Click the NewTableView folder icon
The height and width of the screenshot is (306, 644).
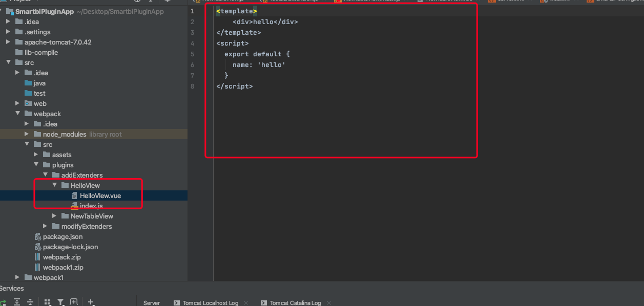[x=65, y=216]
